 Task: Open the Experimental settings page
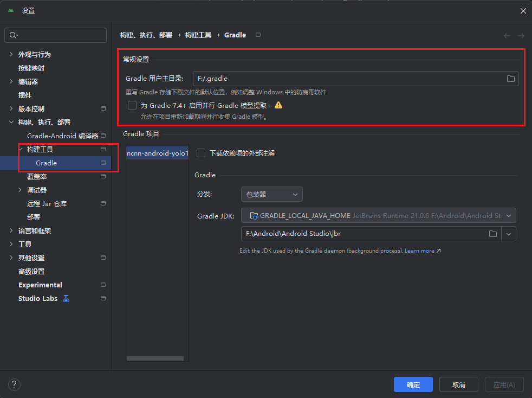40,285
